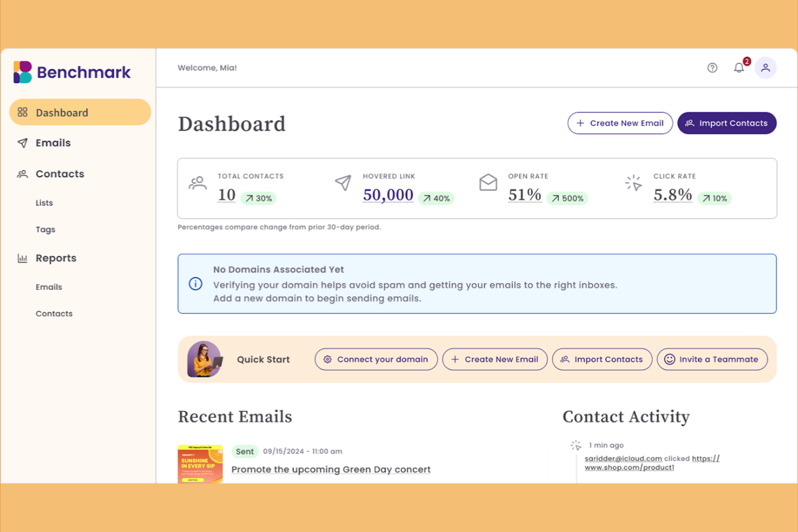Select Lists under Contacts
The image size is (798, 532).
pos(44,203)
